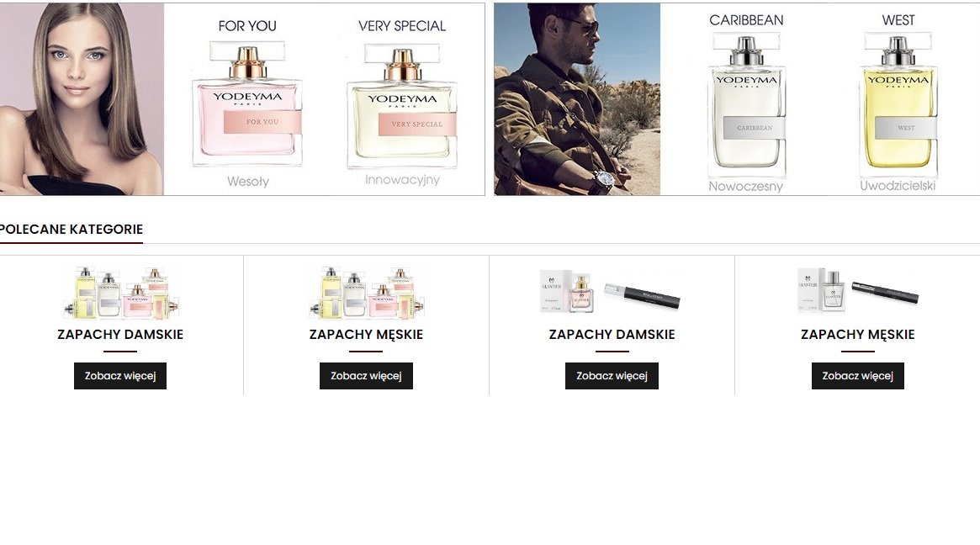This screenshot has height=545, width=980.
Task: Click first Yodeyma Zapachy Damskie category image
Action: point(120,292)
